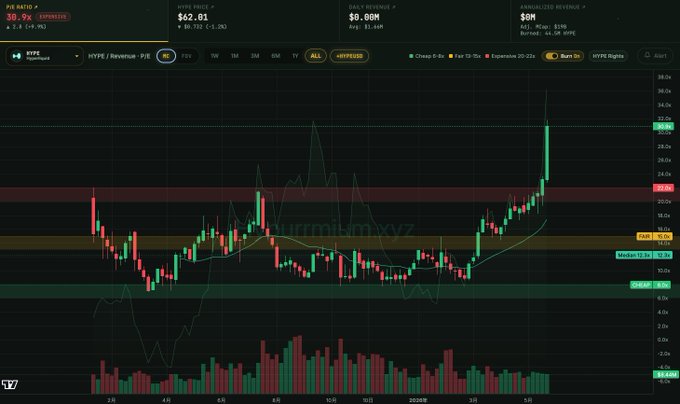This screenshot has height=404, width=680.
Task: Toggle the +HYPEUSD price overlay
Action: [x=350, y=56]
